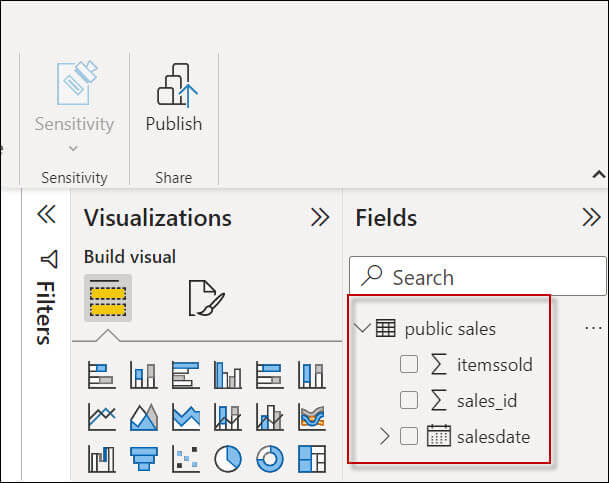Tick the sales_id field checkbox

point(408,401)
